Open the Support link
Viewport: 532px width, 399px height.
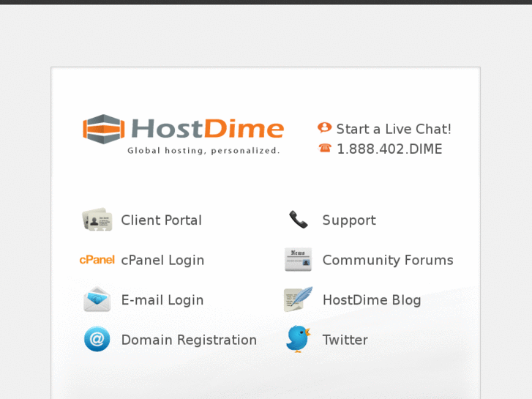pos(349,220)
